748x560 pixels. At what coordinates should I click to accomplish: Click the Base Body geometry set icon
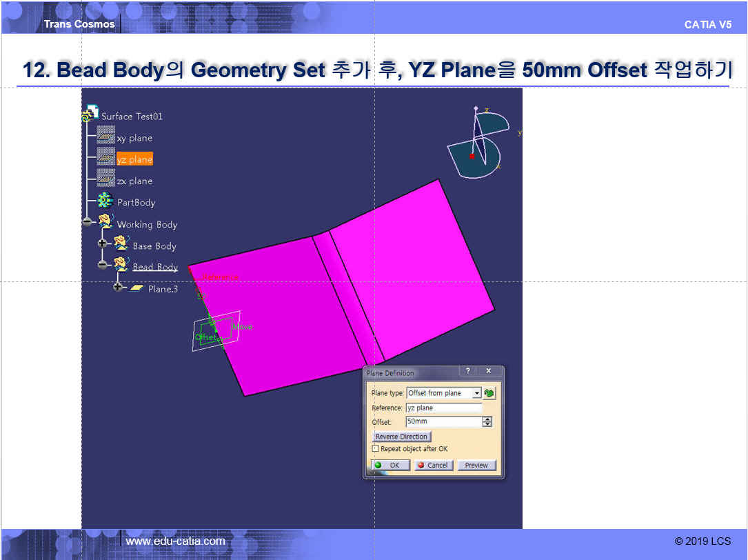pyautogui.click(x=121, y=243)
